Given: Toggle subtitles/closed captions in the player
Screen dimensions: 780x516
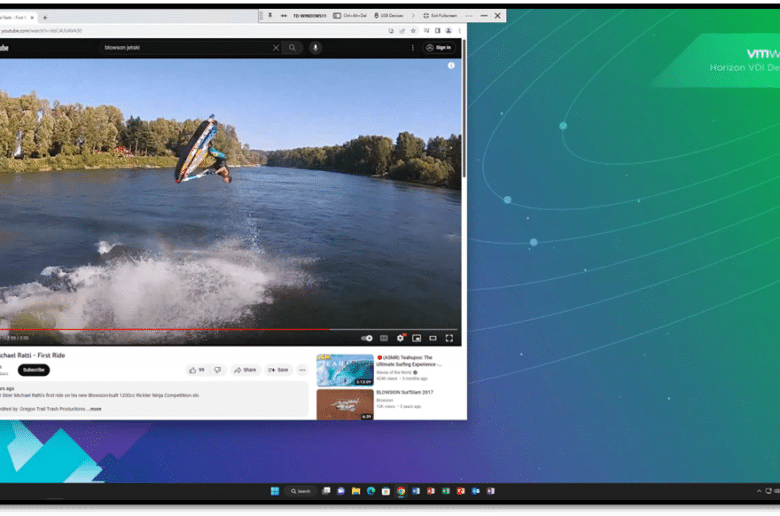Looking at the screenshot, I should (x=384, y=338).
